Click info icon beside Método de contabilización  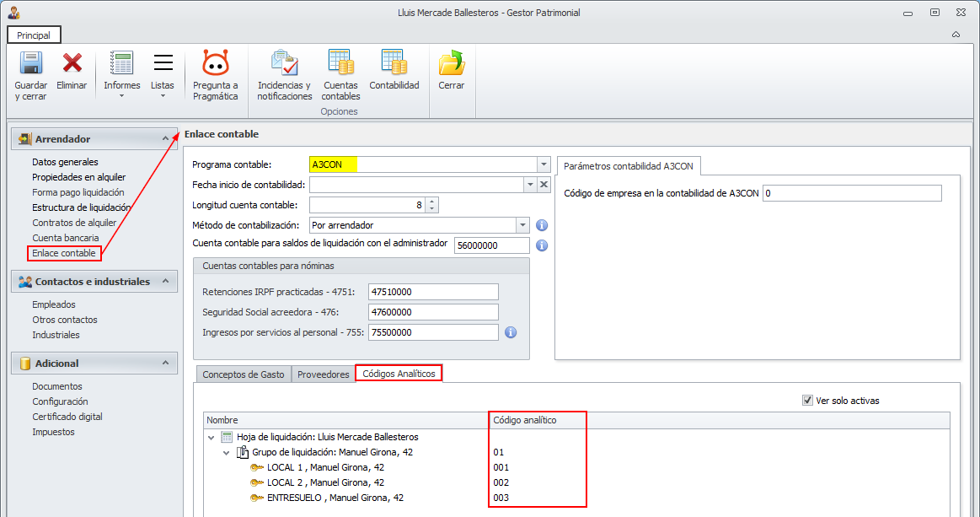point(542,225)
